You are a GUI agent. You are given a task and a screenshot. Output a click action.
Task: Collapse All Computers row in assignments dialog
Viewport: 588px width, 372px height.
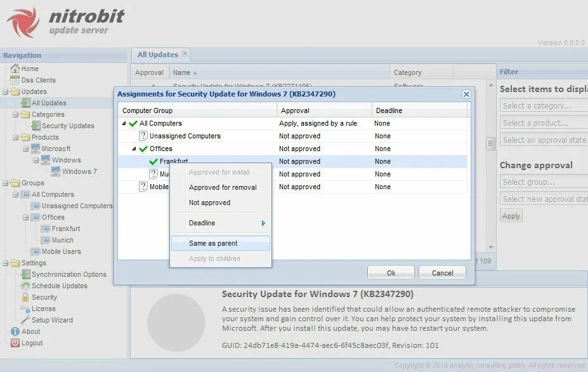(124, 123)
